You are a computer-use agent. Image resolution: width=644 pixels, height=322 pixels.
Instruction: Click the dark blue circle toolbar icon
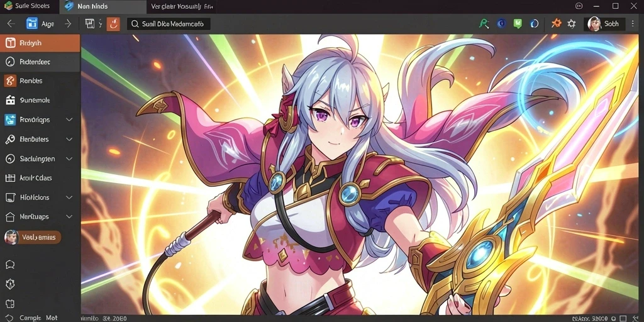501,24
